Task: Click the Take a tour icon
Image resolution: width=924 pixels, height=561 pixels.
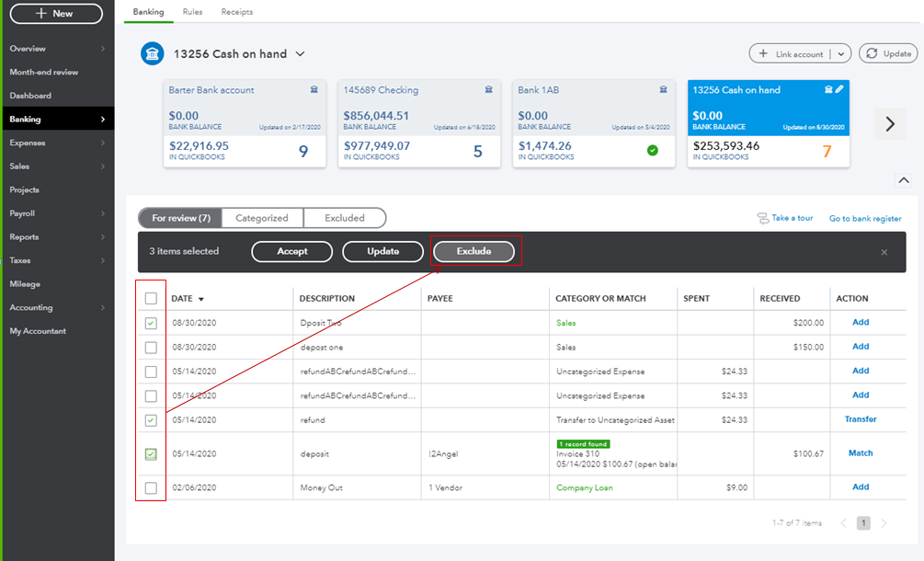Action: pos(762,218)
